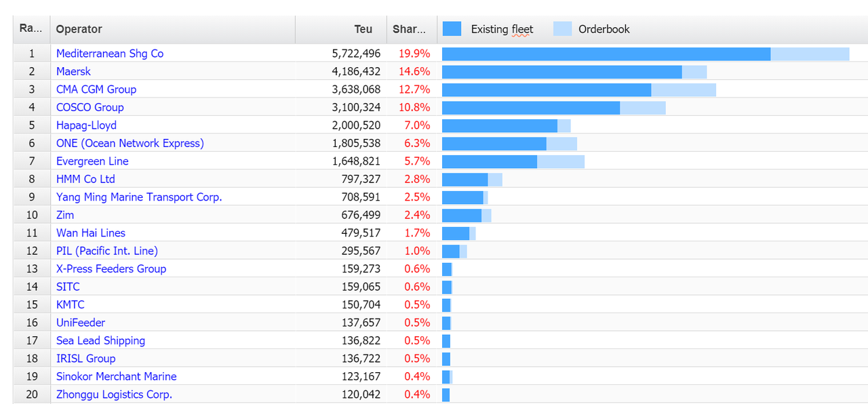Viewport: 868px width, 404px height.
Task: Click the Teu cell 479,517
Action: 361,233
